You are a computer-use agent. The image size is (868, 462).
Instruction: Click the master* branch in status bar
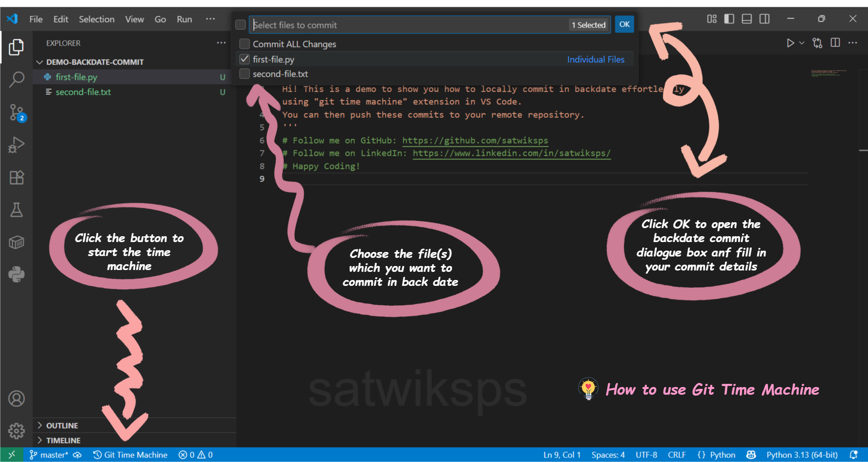pyautogui.click(x=49, y=455)
